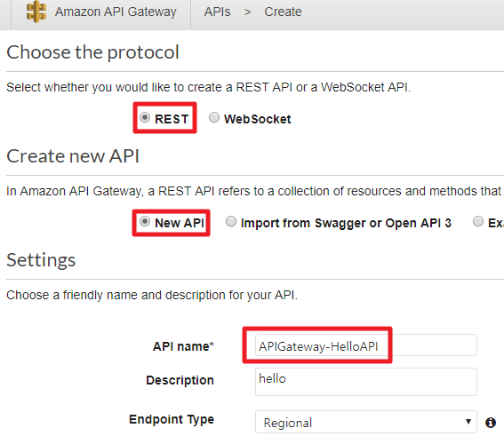Click the Endpoint Type info icon
The width and height of the screenshot is (504, 436).
click(x=490, y=423)
